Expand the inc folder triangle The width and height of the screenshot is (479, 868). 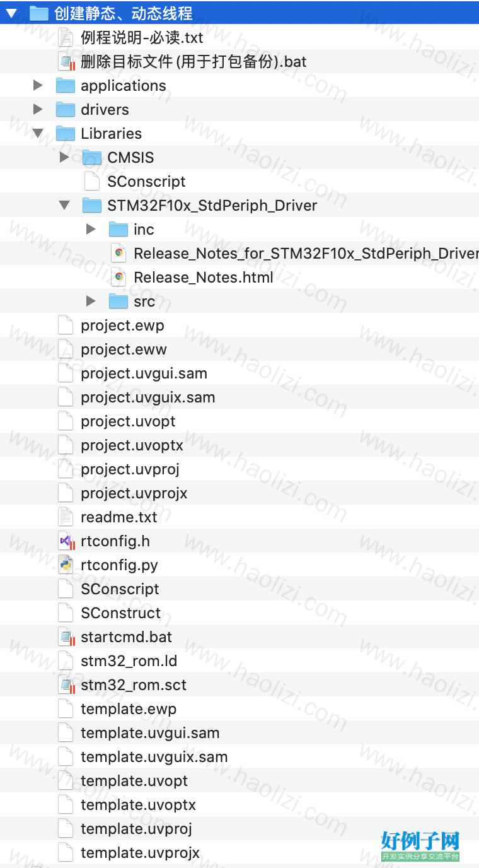tap(91, 229)
